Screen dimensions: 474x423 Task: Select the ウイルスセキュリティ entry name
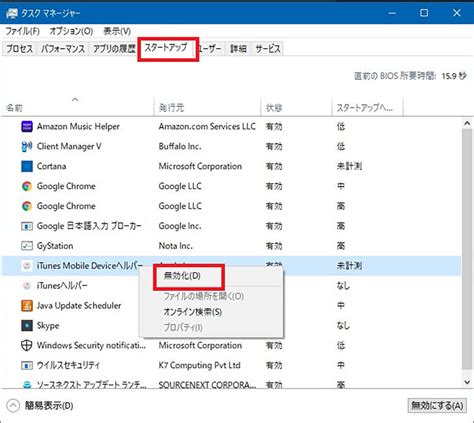(68, 365)
